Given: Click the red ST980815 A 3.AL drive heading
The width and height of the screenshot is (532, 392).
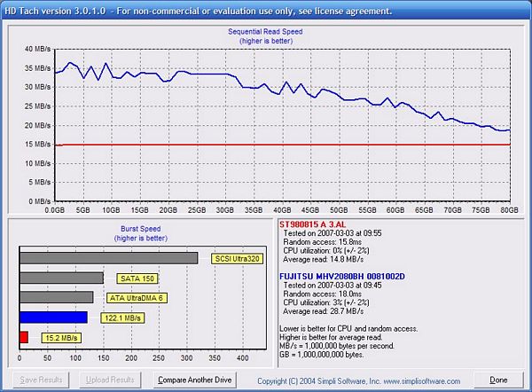Looking at the screenshot, I should (x=312, y=224).
